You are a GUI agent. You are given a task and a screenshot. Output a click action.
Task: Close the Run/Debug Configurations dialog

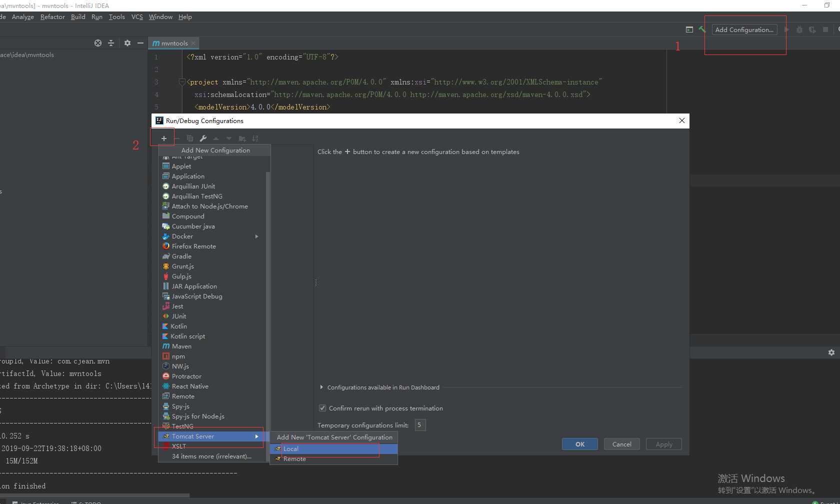[681, 120]
